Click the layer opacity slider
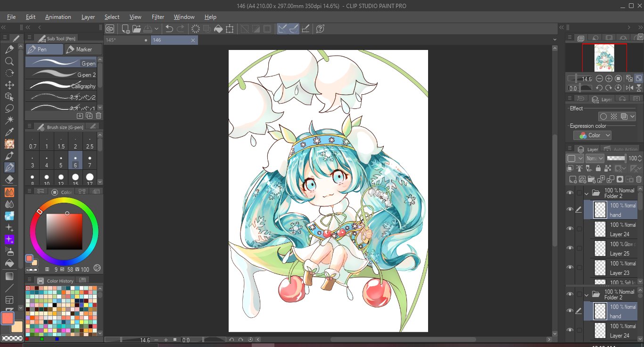This screenshot has width=644, height=347. (616, 158)
